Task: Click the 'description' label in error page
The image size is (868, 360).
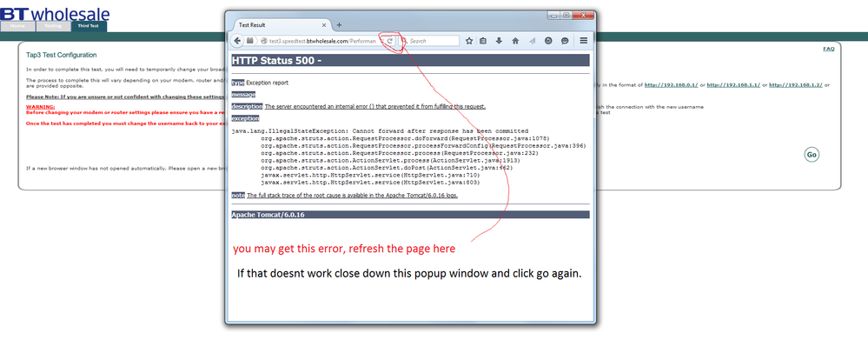Action: click(248, 106)
